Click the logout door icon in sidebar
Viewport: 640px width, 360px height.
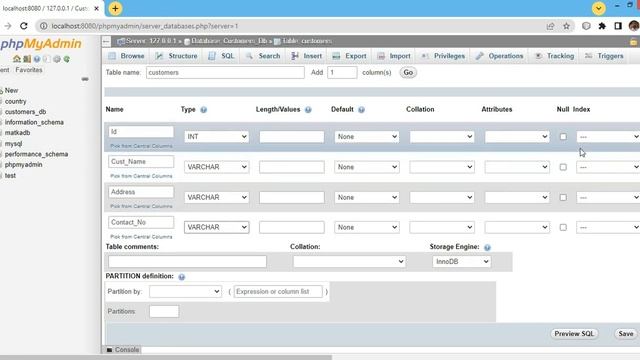(27, 59)
